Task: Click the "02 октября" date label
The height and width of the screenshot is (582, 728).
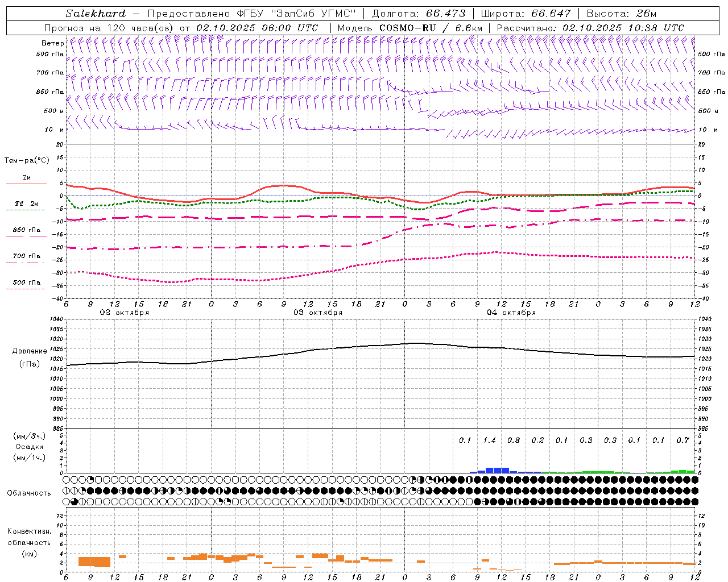Action: [x=125, y=313]
